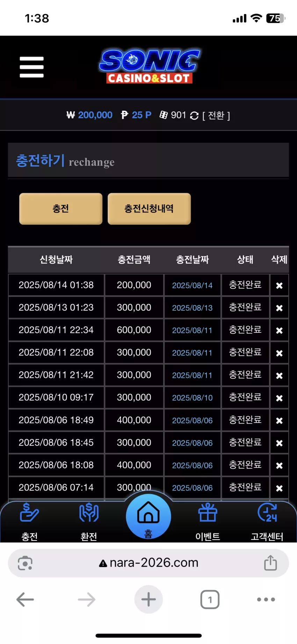This screenshot has height=644, width=297.
Task: Open the hamburger menu
Action: (31, 67)
